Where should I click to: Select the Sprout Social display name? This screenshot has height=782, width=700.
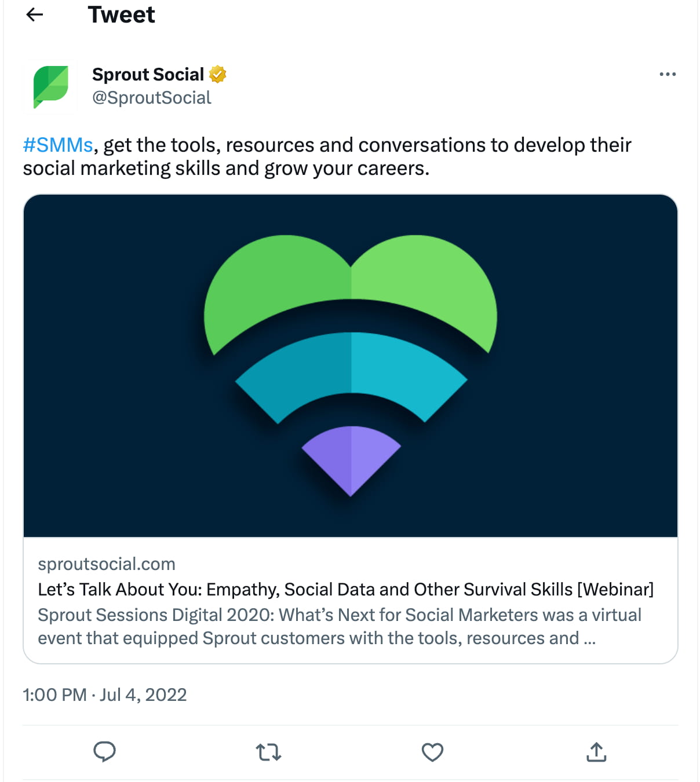[148, 74]
